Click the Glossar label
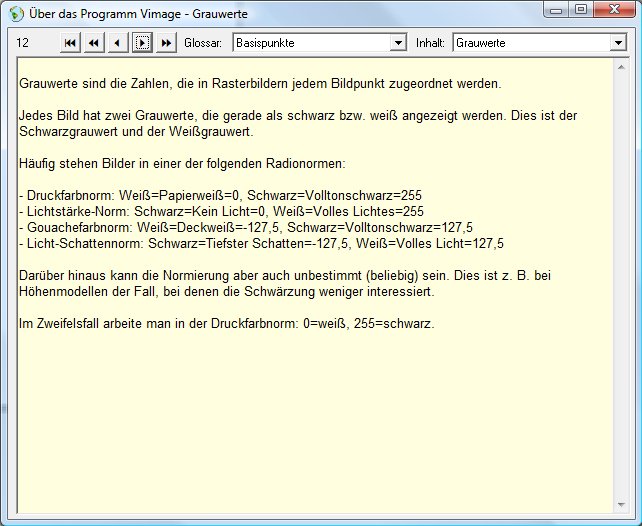The width and height of the screenshot is (642, 526). (x=203, y=44)
